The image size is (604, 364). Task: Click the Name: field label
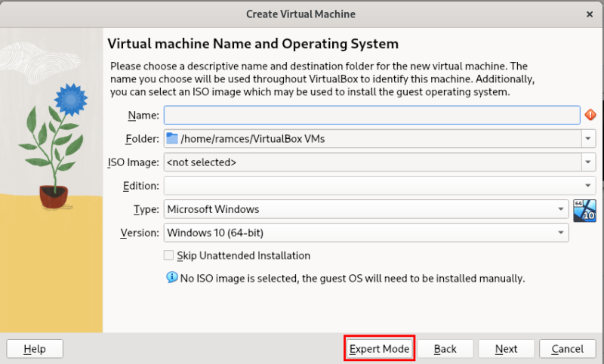[x=143, y=116]
